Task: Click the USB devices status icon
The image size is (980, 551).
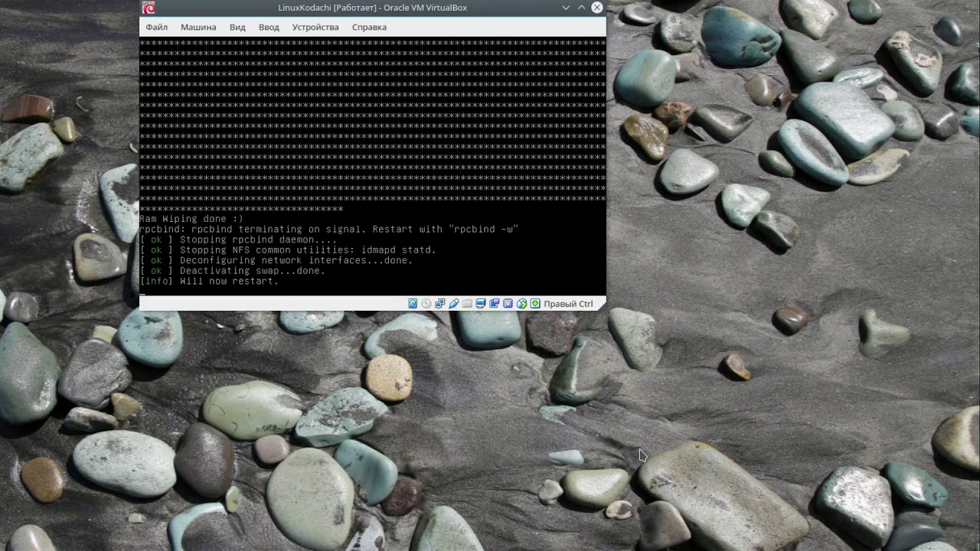Action: pyautogui.click(x=453, y=304)
